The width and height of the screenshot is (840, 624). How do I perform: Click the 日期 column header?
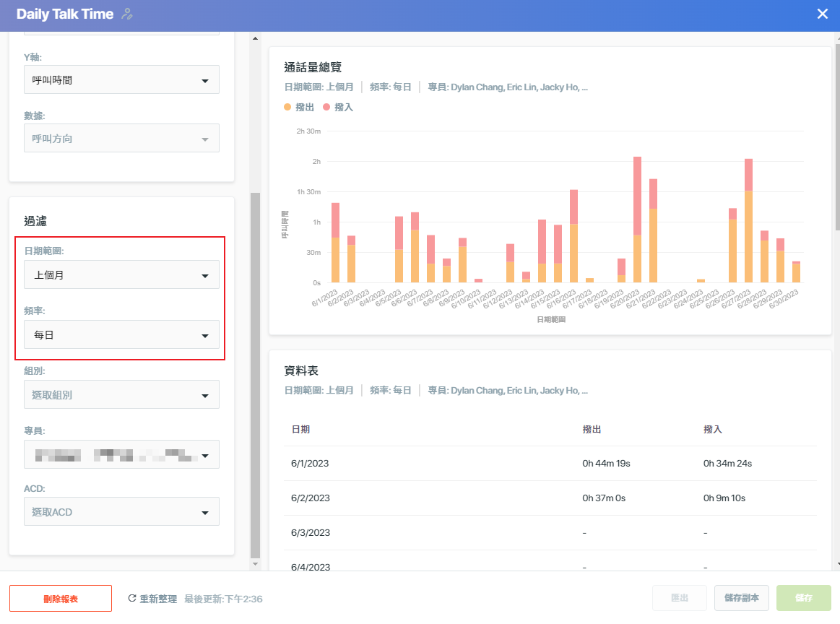pyautogui.click(x=300, y=429)
